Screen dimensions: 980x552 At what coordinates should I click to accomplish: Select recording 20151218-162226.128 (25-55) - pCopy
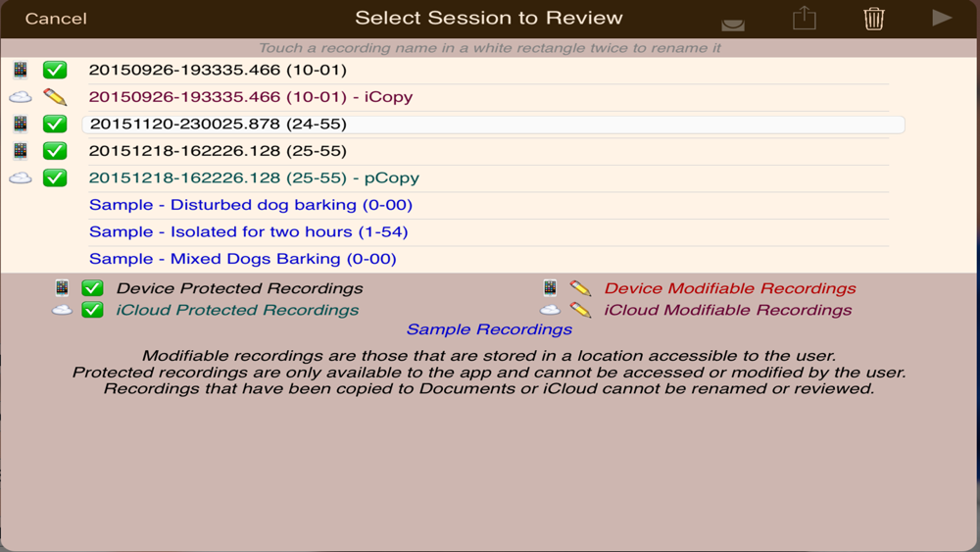(x=254, y=177)
